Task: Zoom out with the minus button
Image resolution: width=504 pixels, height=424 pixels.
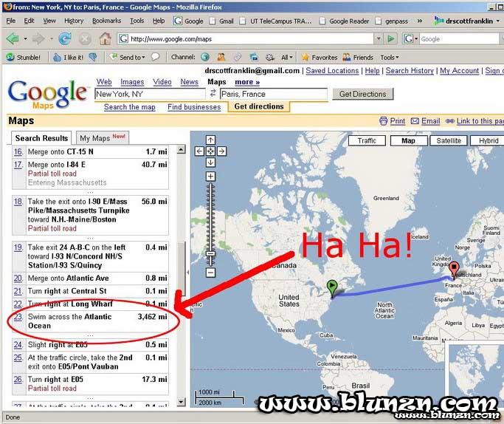Action: point(210,273)
